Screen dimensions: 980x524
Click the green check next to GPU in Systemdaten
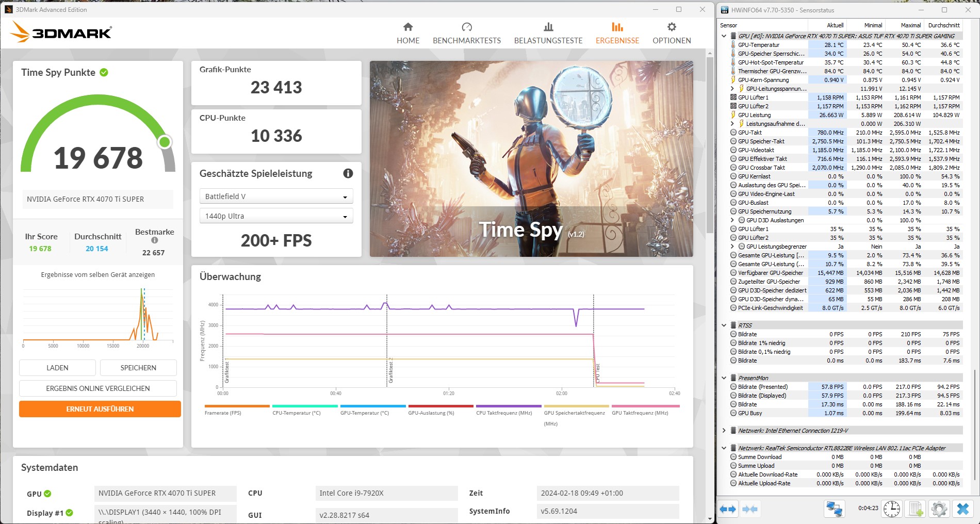point(47,494)
